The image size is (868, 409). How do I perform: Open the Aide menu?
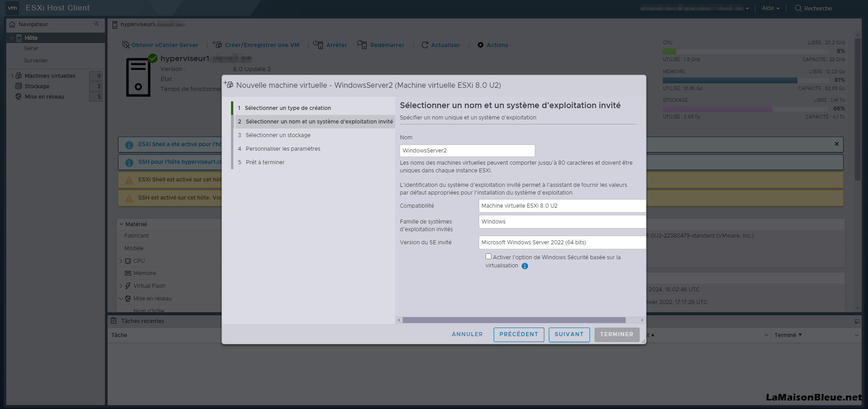770,8
